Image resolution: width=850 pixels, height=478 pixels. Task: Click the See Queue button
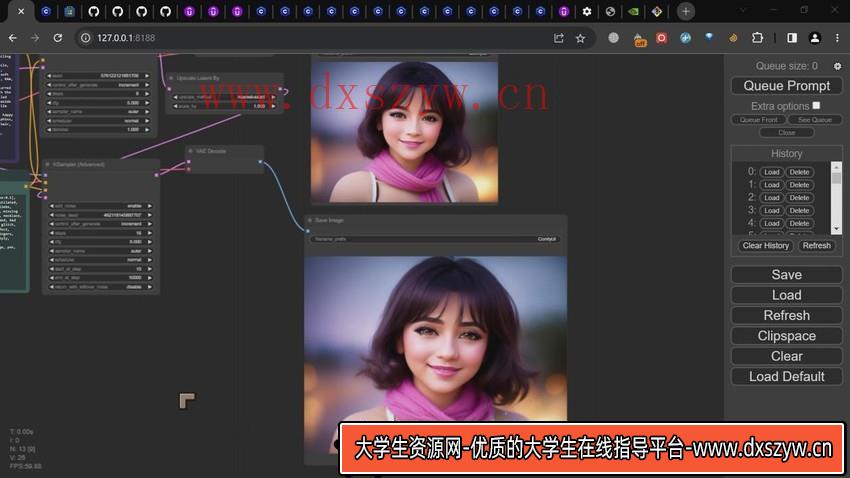[x=815, y=120]
